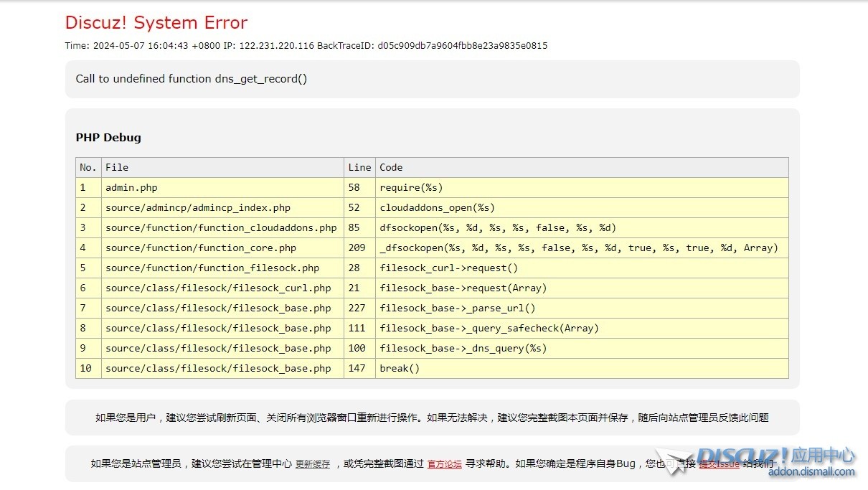Click the Discuz! System Error heading
The image size is (868, 490).
[156, 23]
